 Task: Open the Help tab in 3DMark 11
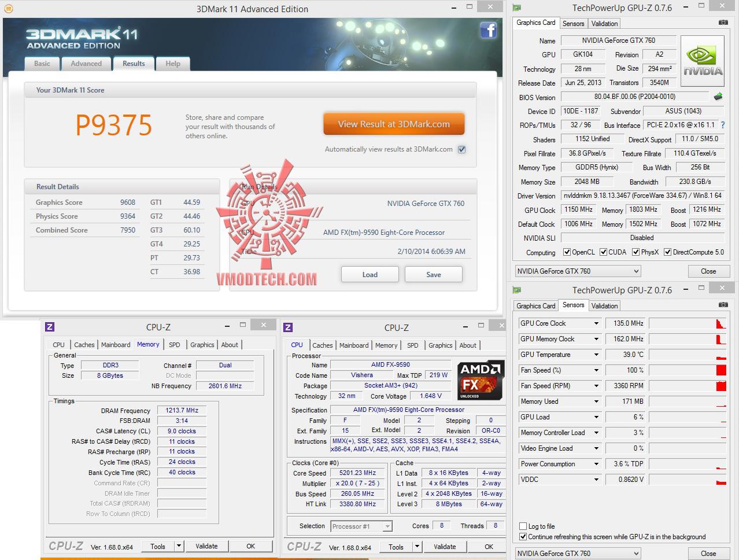pyautogui.click(x=173, y=64)
